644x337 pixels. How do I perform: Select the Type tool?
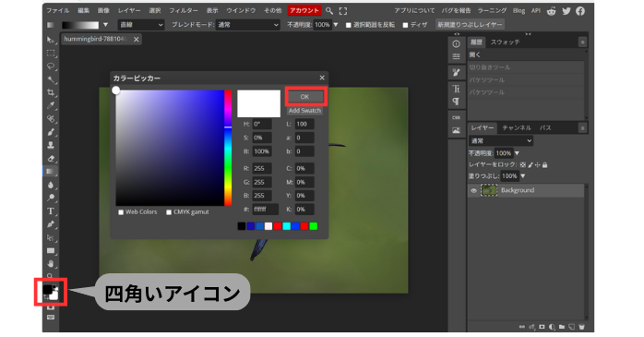51,211
